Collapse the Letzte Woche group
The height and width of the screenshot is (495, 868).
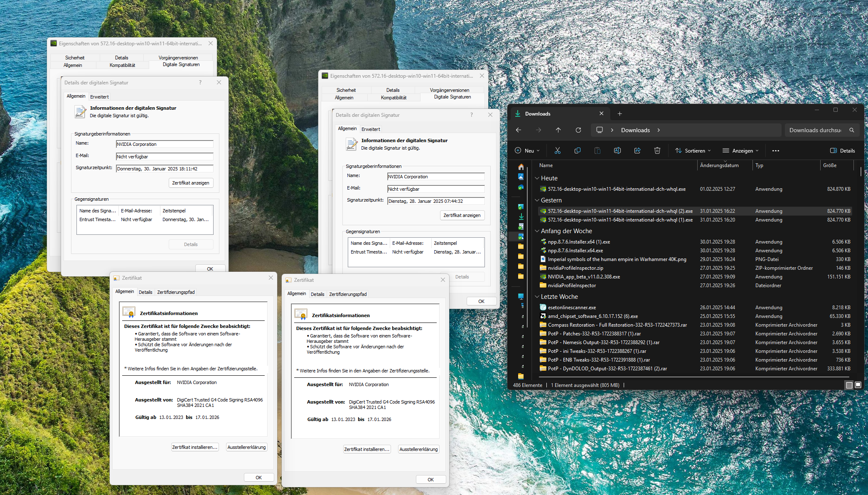coord(537,297)
